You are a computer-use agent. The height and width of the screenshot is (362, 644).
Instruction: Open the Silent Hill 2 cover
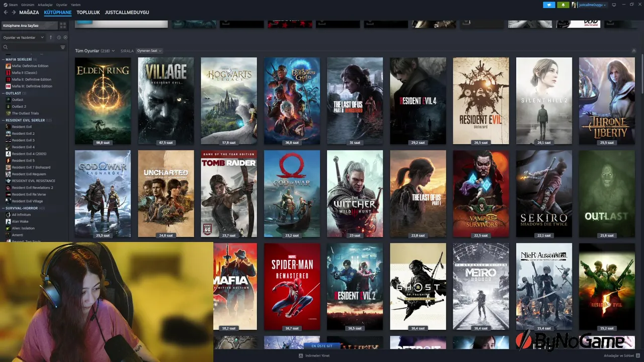[544, 101]
